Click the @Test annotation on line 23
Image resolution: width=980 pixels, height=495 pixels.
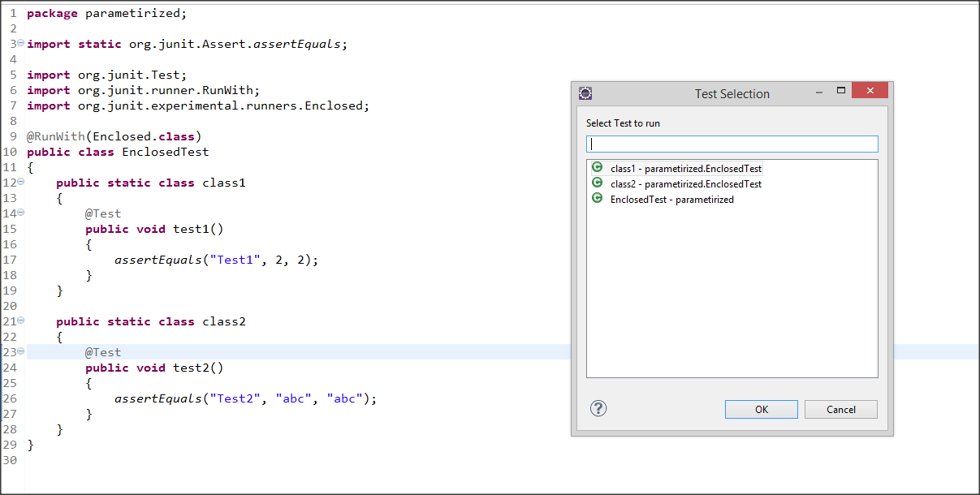click(x=103, y=352)
